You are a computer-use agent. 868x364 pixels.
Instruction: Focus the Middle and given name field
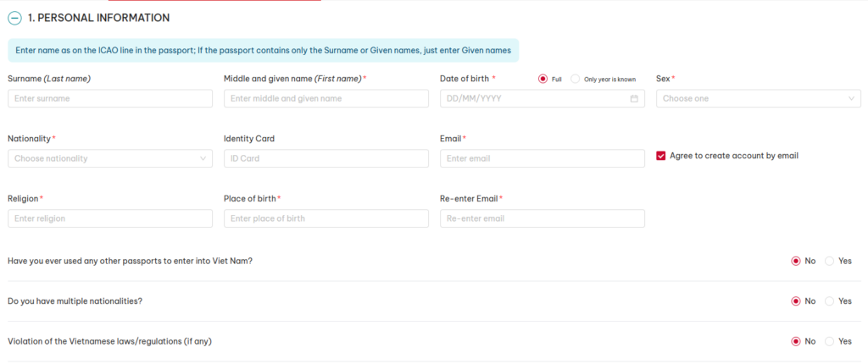(x=326, y=98)
